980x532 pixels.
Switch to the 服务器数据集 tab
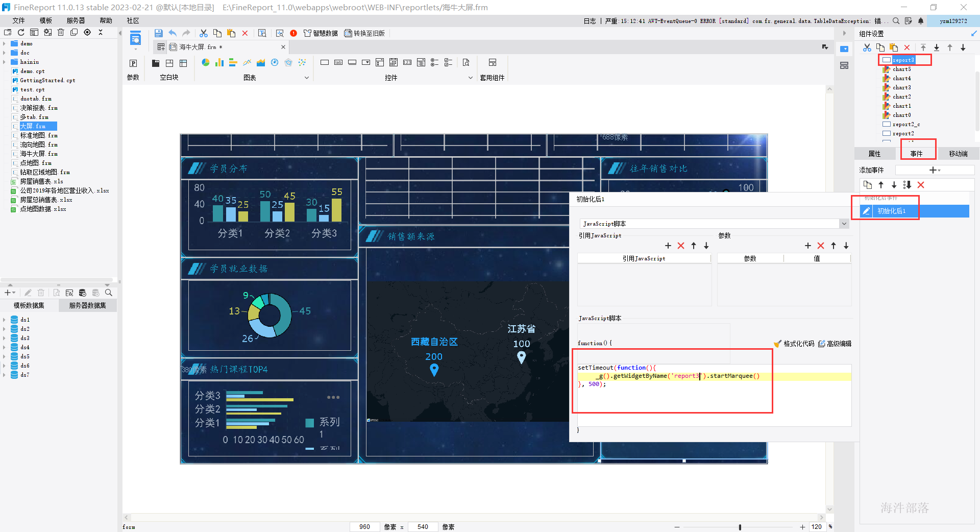87,305
